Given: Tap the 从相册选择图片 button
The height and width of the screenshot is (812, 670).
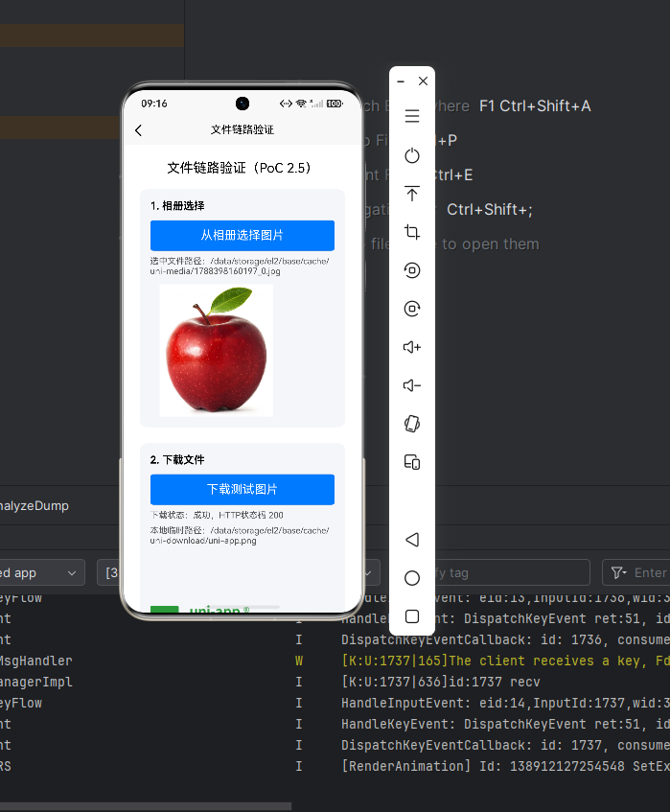Looking at the screenshot, I should [x=243, y=236].
